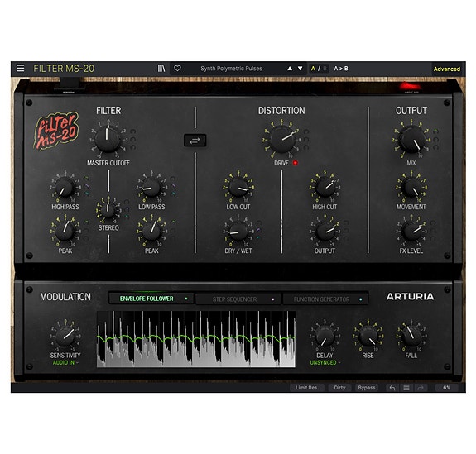The height and width of the screenshot is (454, 476).
Task: Open the Unsynced delay mode dropdown
Action: pyautogui.click(x=325, y=363)
